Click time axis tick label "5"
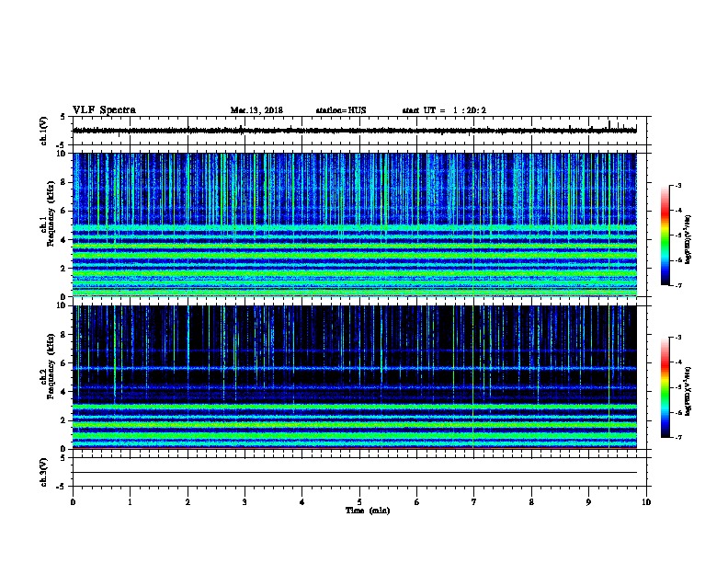Viewport: 728px width, 563px height. coord(359,502)
